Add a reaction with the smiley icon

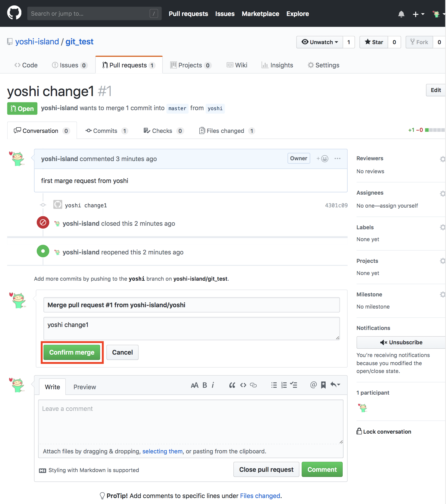322,159
